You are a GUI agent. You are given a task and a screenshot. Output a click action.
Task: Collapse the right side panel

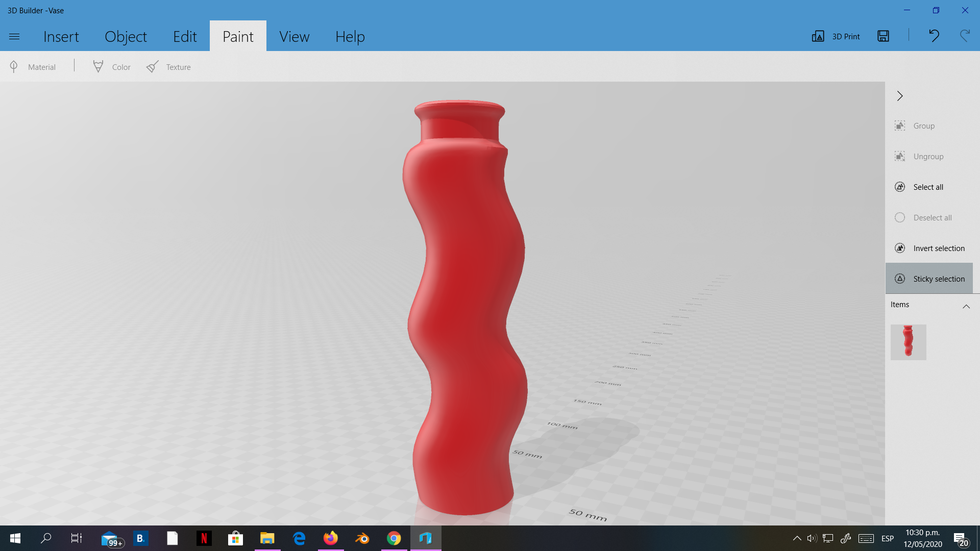tap(900, 96)
